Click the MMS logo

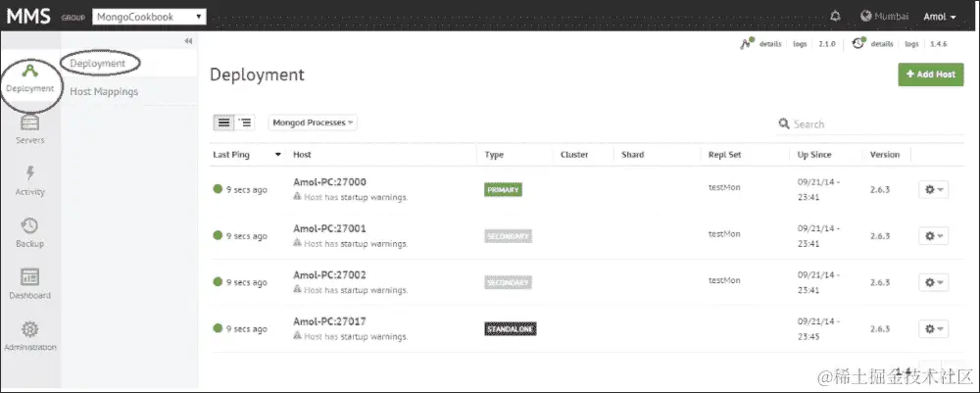click(28, 17)
